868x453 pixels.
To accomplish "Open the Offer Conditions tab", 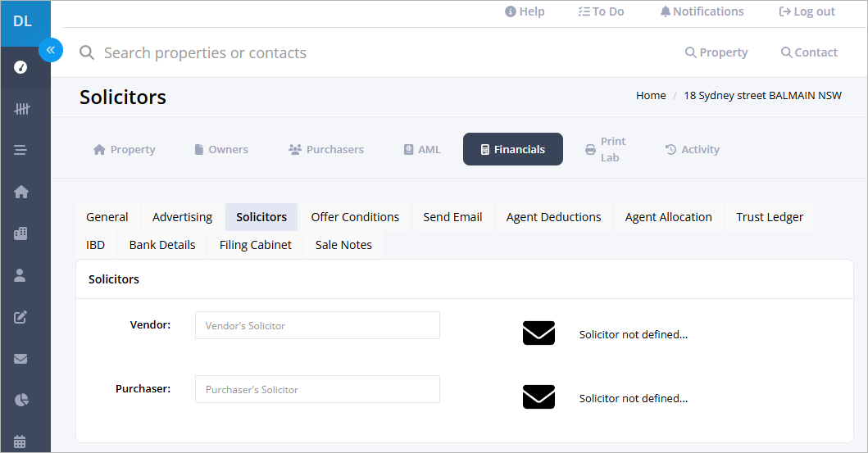I will [x=355, y=217].
